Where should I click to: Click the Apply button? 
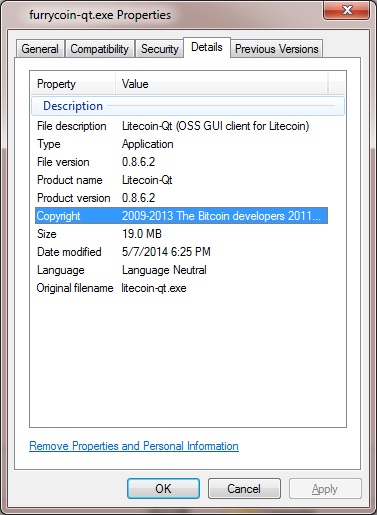[x=325, y=489]
